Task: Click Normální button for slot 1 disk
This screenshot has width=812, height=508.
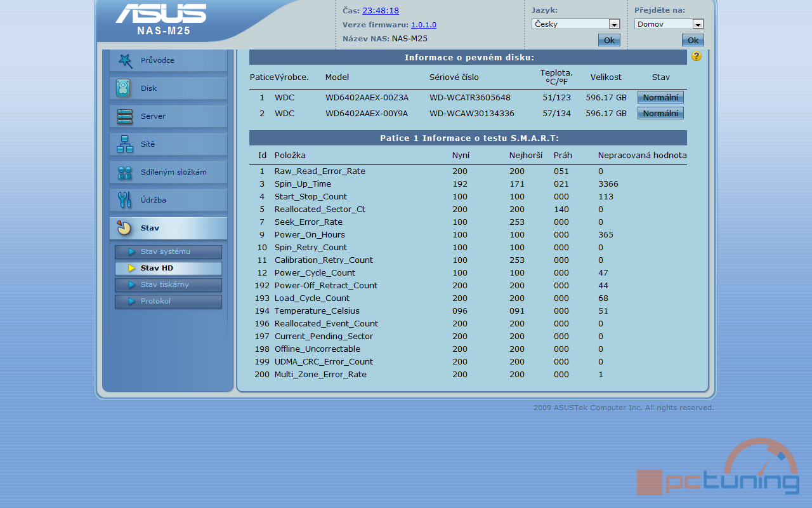Action: point(660,98)
